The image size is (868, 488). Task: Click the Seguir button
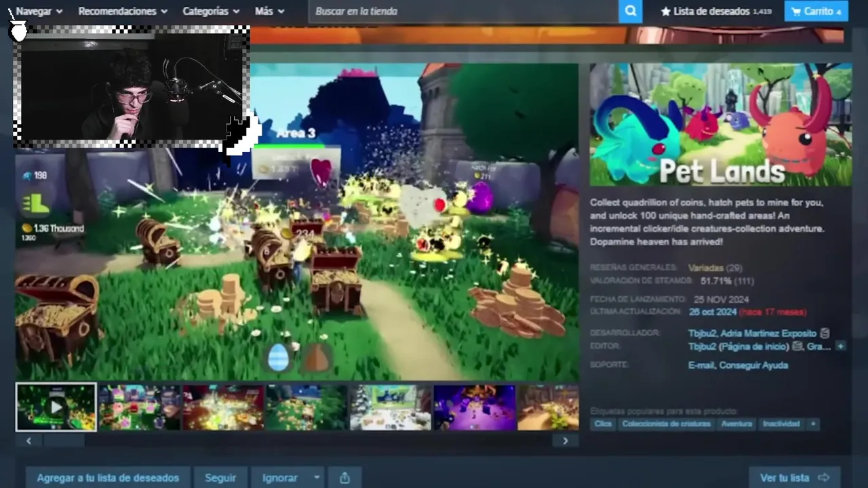(220, 478)
